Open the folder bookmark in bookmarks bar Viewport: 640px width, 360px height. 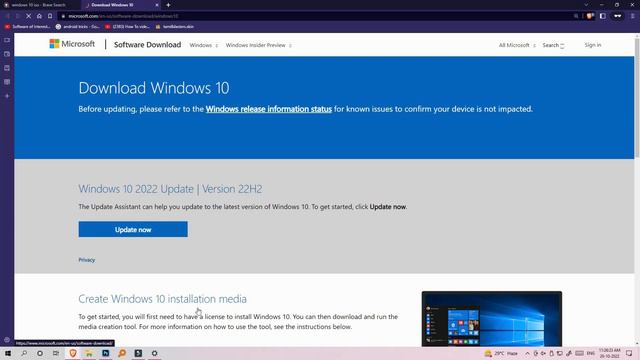[174, 27]
